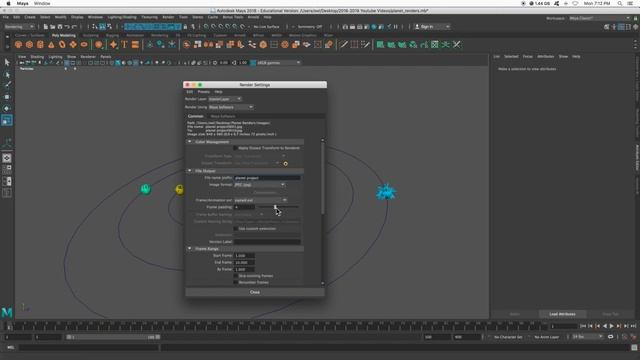Check Skip existing frames
The height and width of the screenshot is (360, 640).
[x=236, y=276]
